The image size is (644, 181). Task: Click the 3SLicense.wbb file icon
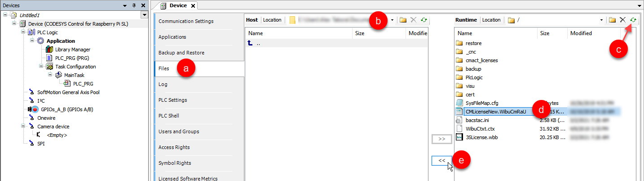(x=459, y=137)
